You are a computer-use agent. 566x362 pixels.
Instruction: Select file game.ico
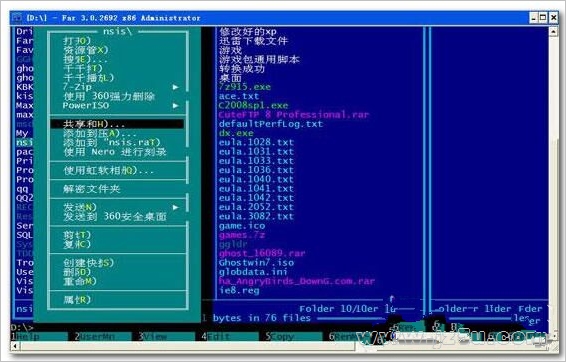241,226
